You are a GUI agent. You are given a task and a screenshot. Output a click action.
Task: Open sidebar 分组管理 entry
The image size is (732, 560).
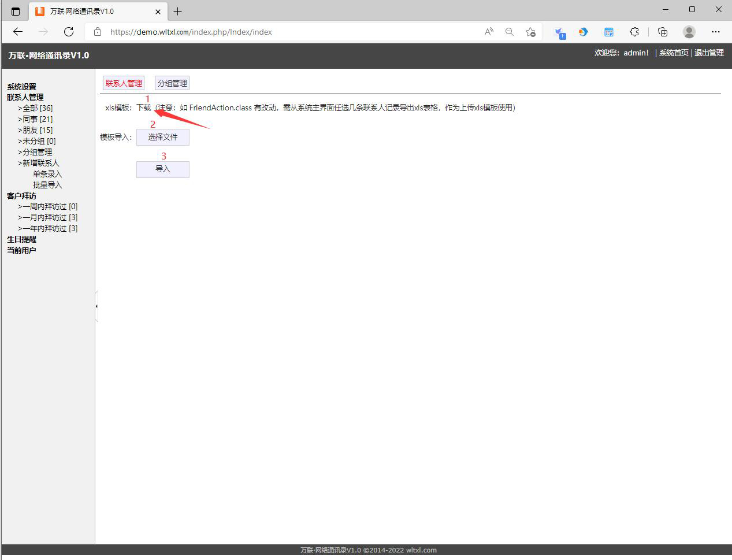click(x=35, y=152)
